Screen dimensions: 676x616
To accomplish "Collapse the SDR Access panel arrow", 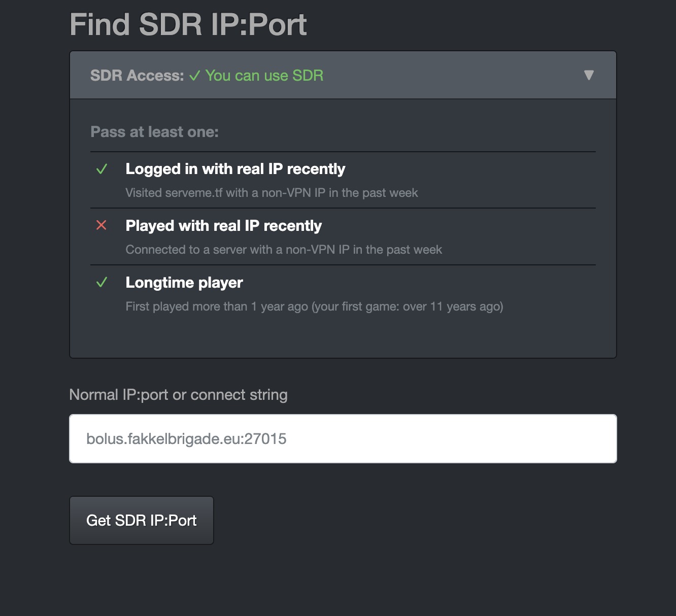I will [589, 75].
